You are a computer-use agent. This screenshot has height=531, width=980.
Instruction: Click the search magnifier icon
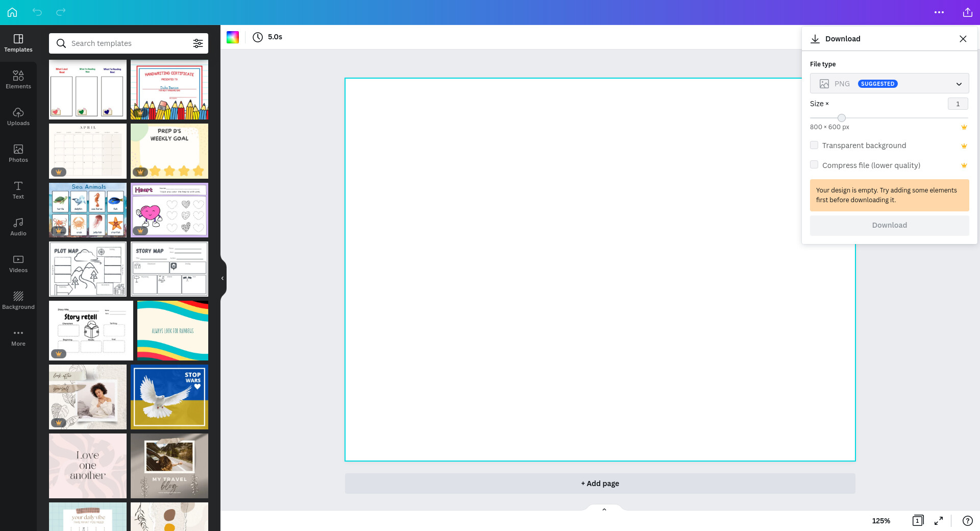click(x=61, y=43)
